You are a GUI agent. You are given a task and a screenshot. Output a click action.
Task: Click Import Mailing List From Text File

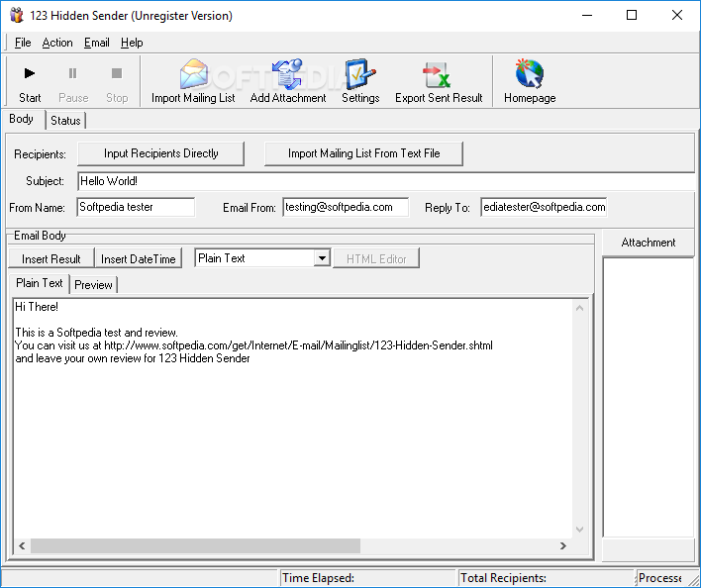363,153
